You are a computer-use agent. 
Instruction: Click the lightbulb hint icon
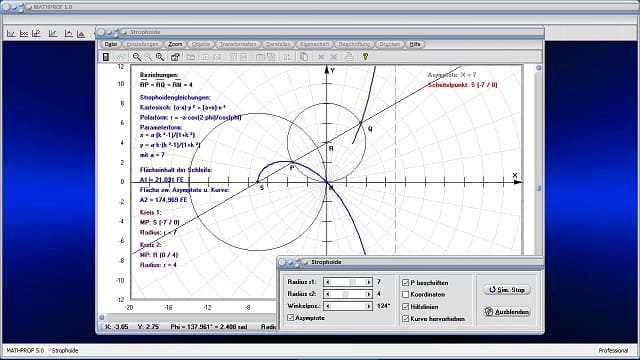[365, 57]
